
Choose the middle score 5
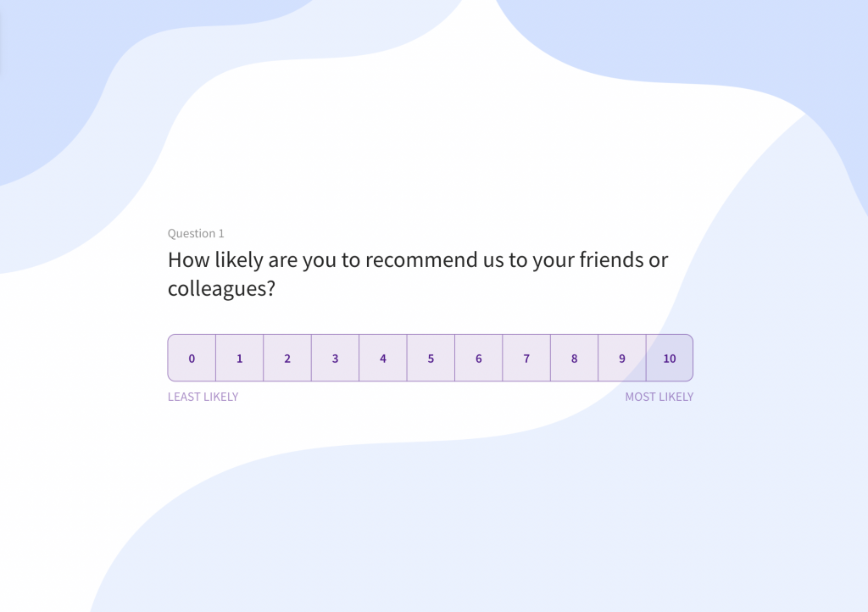[431, 359]
